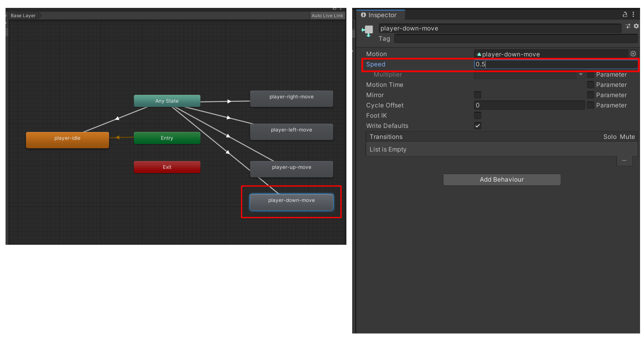
Task: Open the Multiplier dropdown arrow
Action: tap(581, 75)
